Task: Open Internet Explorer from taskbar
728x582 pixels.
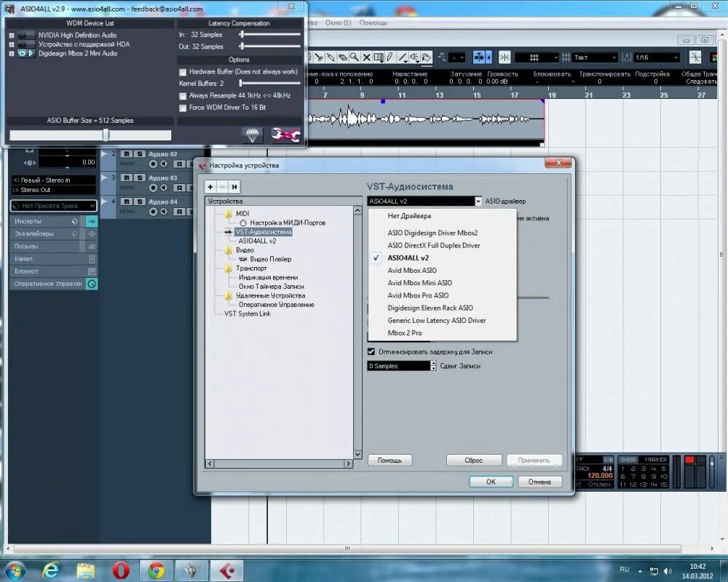Action: [50, 570]
